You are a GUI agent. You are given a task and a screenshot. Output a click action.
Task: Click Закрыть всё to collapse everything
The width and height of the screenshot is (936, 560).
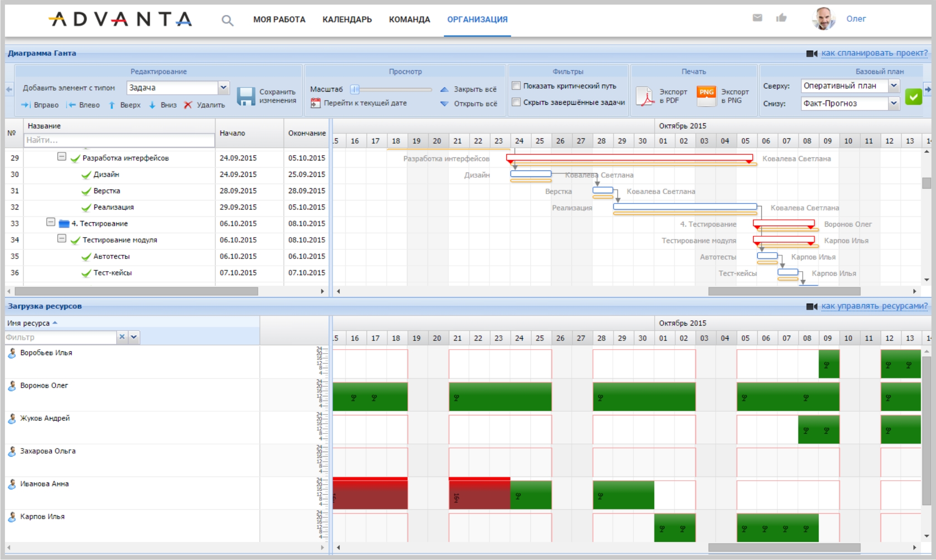(469, 89)
